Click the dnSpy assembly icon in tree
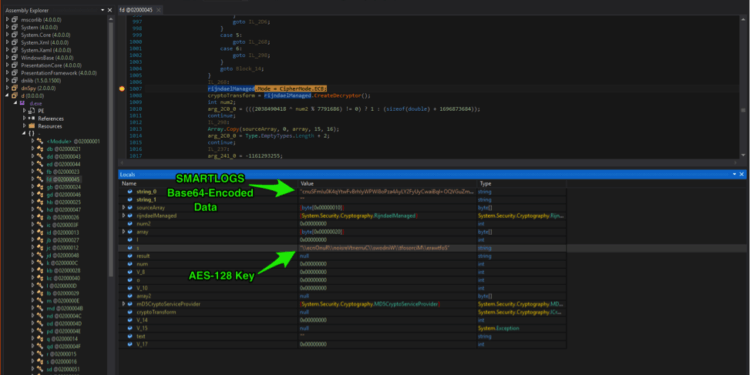This screenshot has width=750, height=375. click(x=14, y=88)
